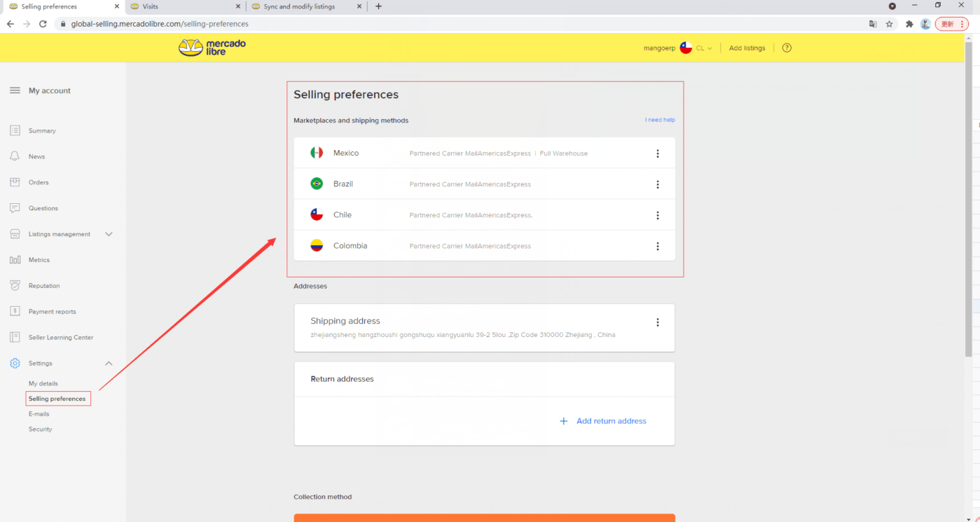Image resolution: width=980 pixels, height=522 pixels.
Task: Click the Listings management icon
Action: point(15,234)
